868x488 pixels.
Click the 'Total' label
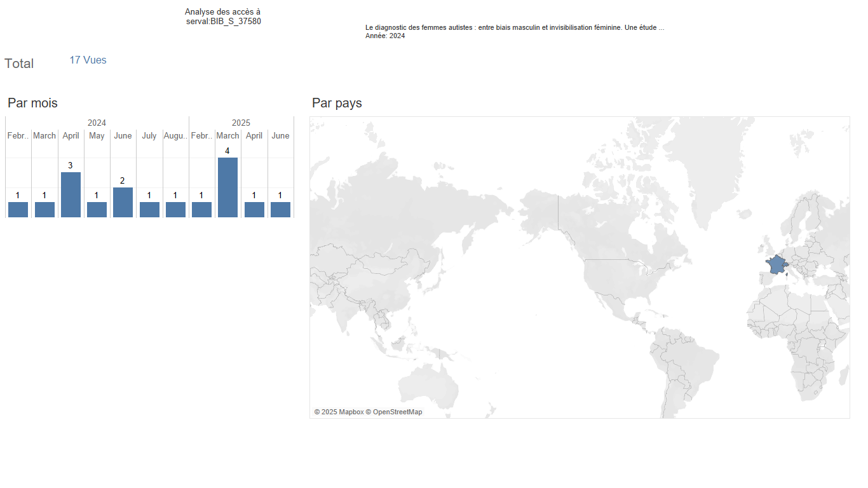(19, 64)
